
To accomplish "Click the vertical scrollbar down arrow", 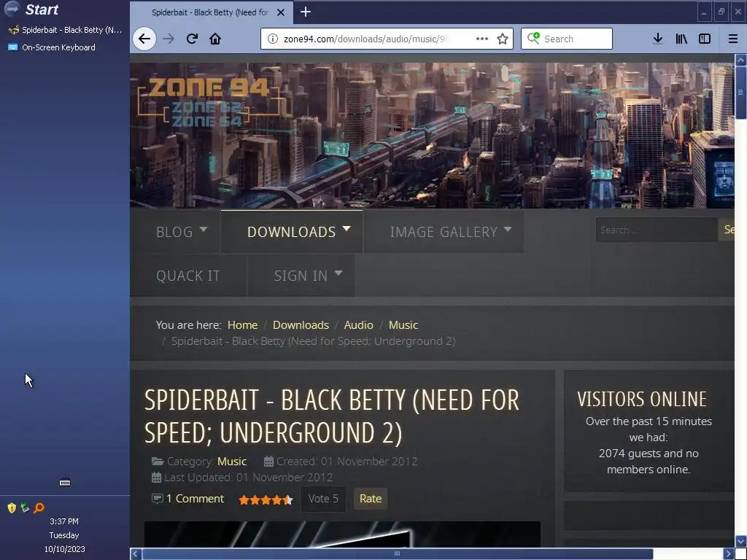I will [741, 541].
